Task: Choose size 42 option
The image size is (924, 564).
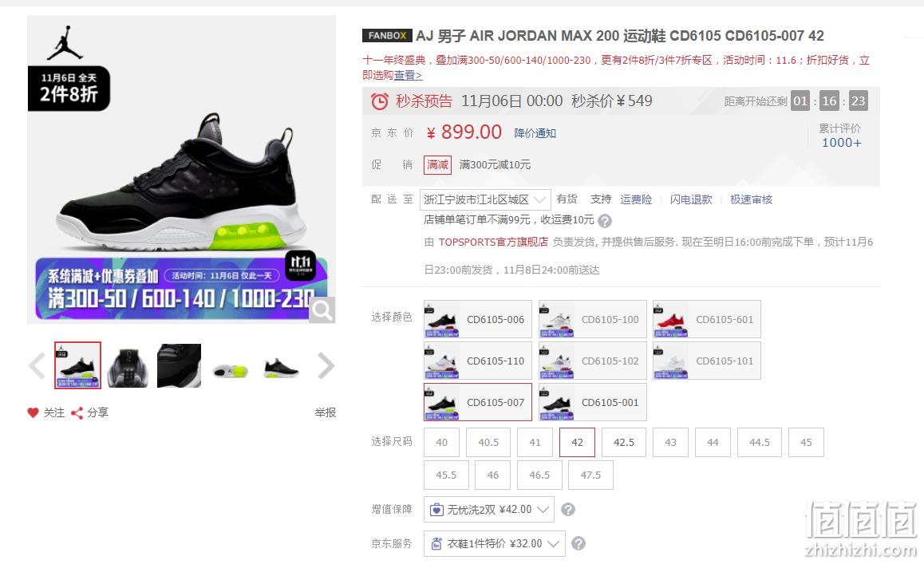Action: pos(577,442)
